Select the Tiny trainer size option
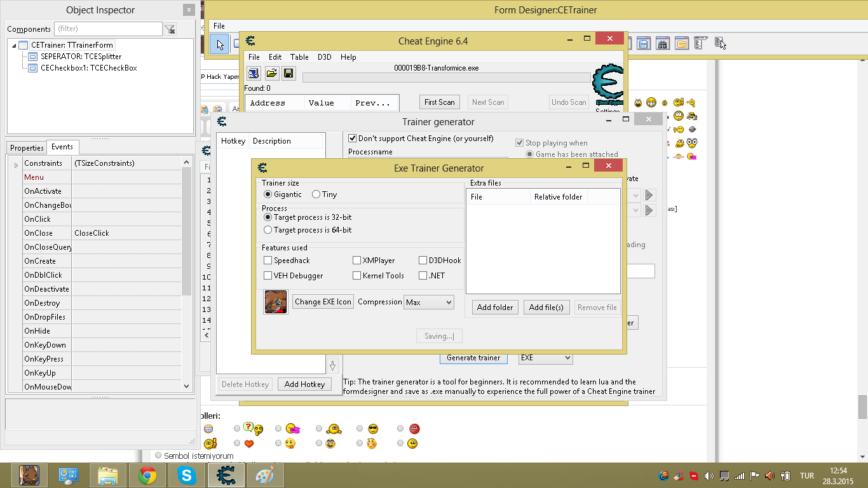This screenshot has height=488, width=868. [316, 194]
